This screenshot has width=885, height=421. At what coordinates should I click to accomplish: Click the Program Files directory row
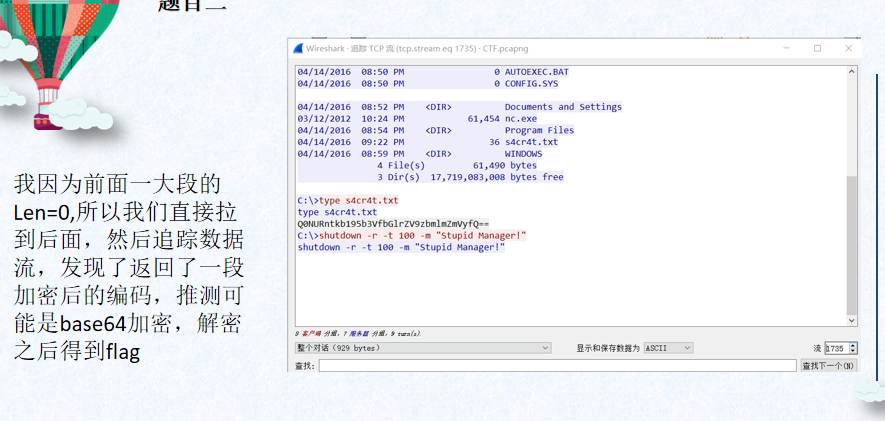pos(436,130)
